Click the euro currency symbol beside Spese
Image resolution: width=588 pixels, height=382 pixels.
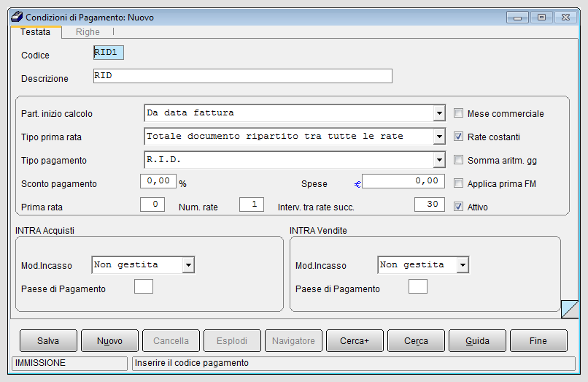click(x=357, y=185)
